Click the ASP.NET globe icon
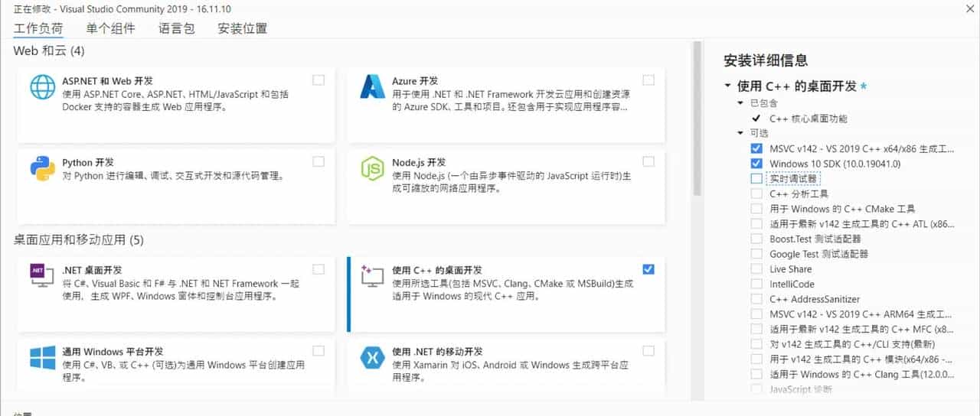 pyautogui.click(x=42, y=87)
